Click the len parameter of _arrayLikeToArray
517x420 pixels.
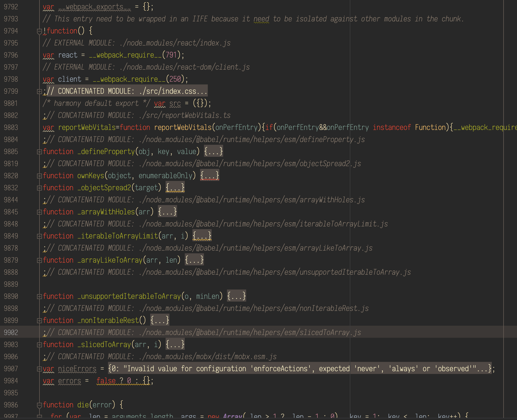click(171, 260)
